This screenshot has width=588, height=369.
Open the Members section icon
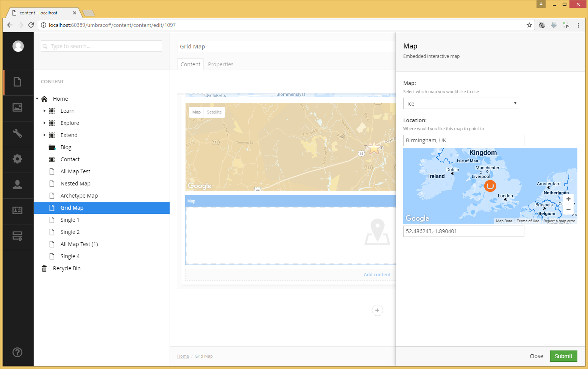click(17, 210)
